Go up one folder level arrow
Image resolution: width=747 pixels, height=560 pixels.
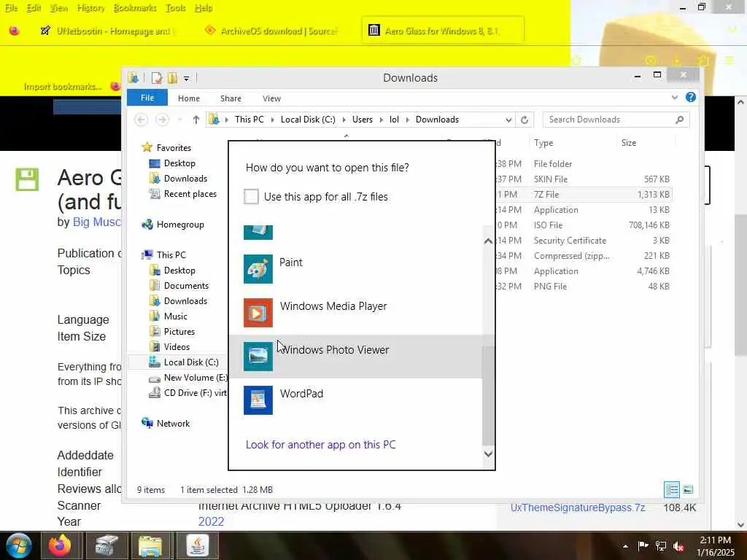[196, 120]
